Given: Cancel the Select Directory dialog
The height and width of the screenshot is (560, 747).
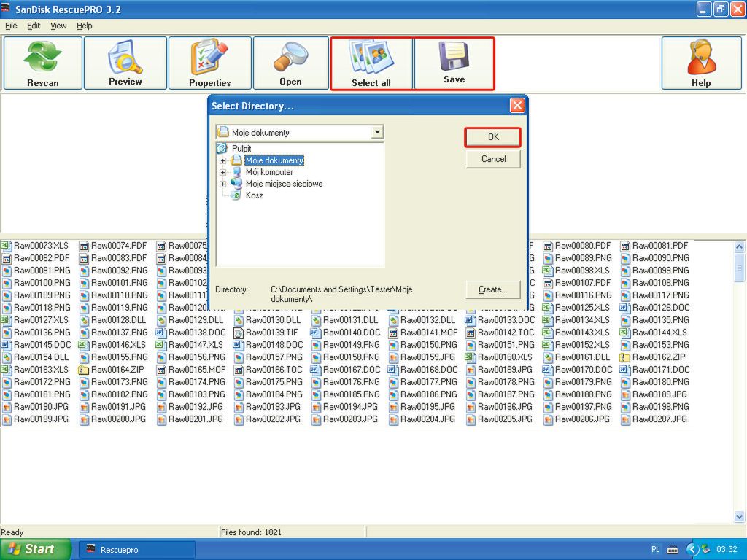Looking at the screenshot, I should [493, 159].
